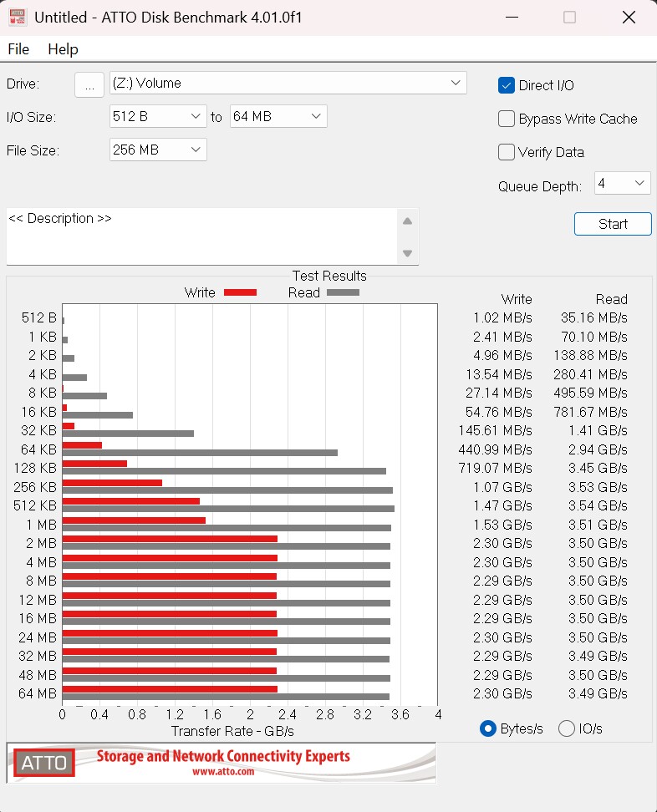Switch results to IO/s
Viewport: 657px width, 812px height.
(x=567, y=728)
